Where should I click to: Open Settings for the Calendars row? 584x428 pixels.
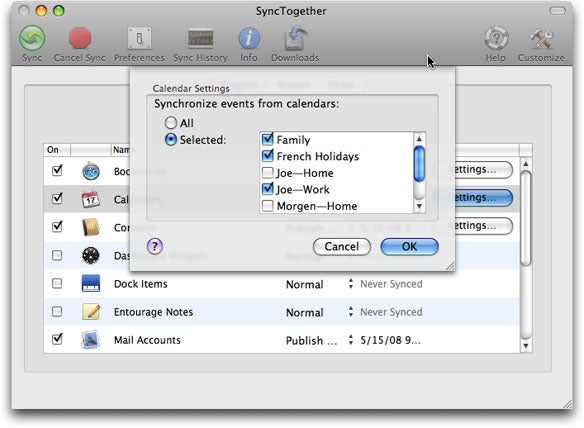(x=484, y=198)
